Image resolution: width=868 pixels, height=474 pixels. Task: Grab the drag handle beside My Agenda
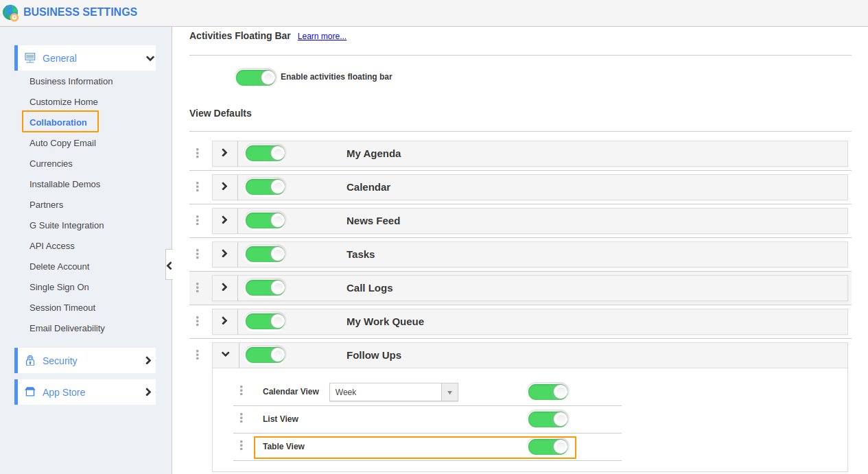tap(197, 153)
